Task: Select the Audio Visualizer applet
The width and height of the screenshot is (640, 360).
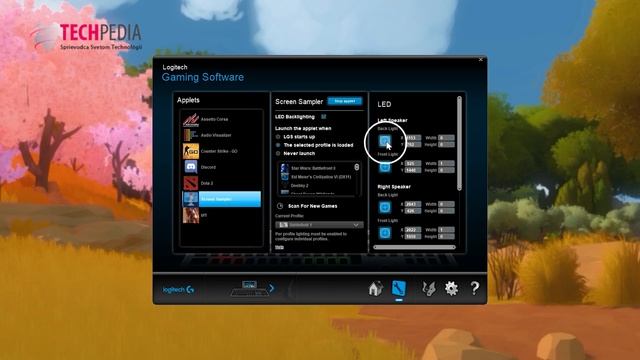Action: click(221, 135)
